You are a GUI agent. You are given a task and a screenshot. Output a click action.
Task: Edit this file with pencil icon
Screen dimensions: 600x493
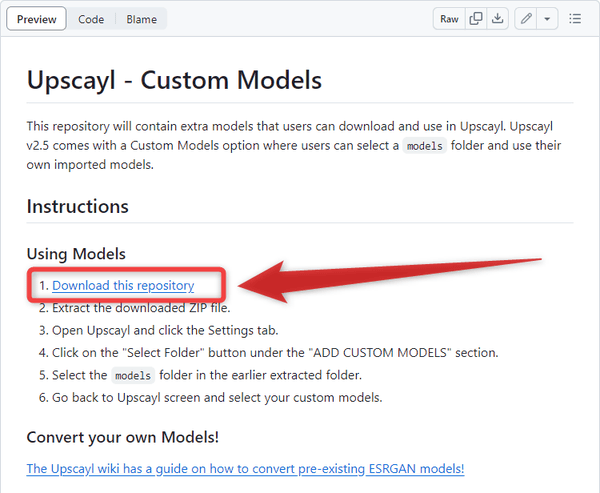[527, 18]
